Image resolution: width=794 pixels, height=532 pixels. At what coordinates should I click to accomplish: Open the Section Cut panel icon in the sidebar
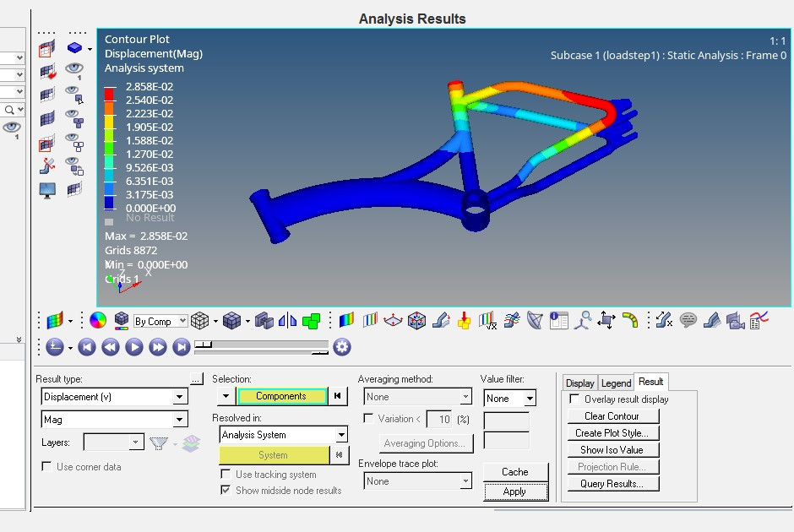pyautogui.click(x=45, y=164)
